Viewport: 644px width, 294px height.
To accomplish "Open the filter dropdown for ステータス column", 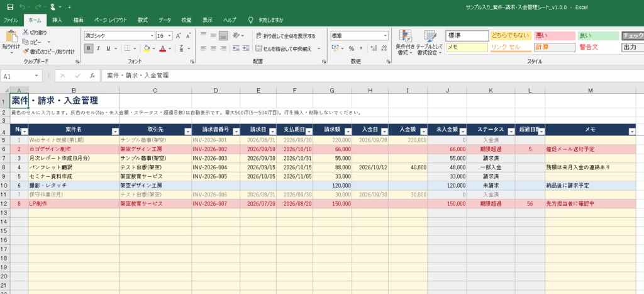I will coord(511,132).
